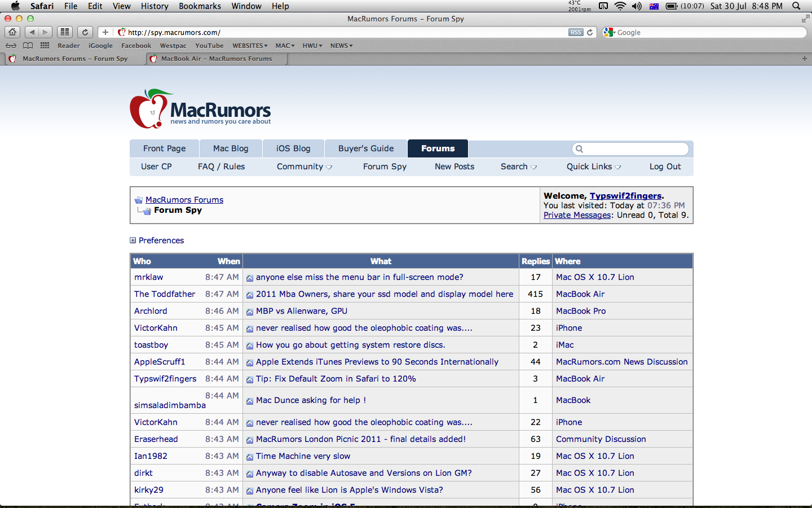Open the File menu
This screenshot has width=812, height=508.
pyautogui.click(x=71, y=6)
